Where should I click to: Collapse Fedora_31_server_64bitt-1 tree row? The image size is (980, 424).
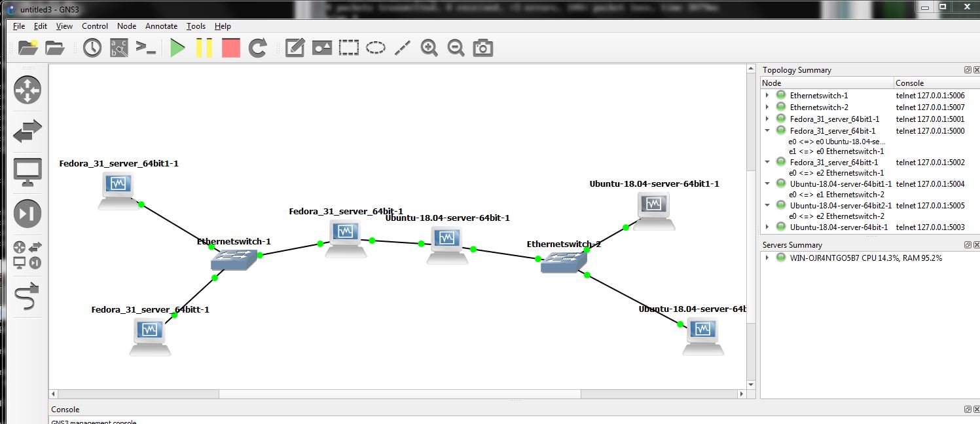(767, 163)
